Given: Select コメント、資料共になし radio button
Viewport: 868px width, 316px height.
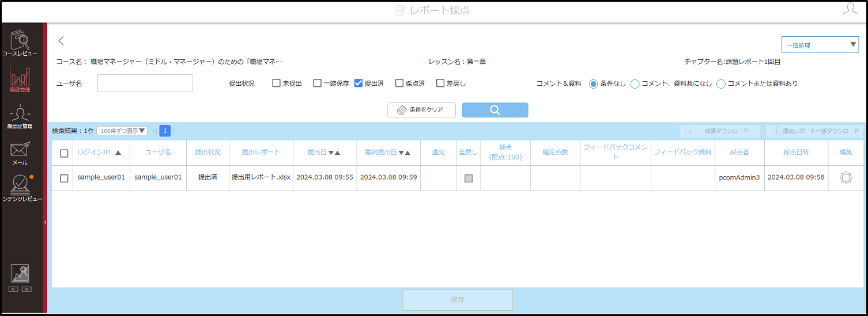Looking at the screenshot, I should [x=635, y=84].
